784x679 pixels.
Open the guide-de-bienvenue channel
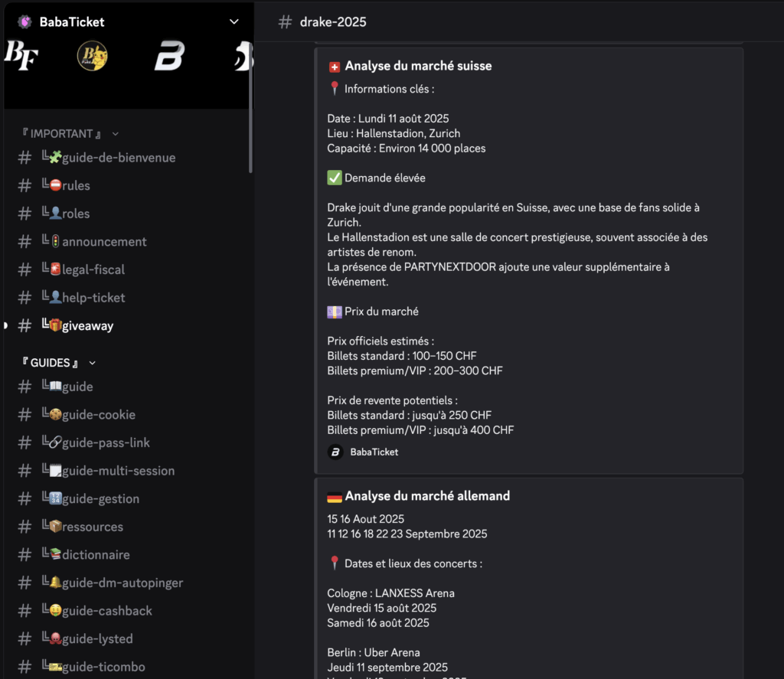[118, 158]
